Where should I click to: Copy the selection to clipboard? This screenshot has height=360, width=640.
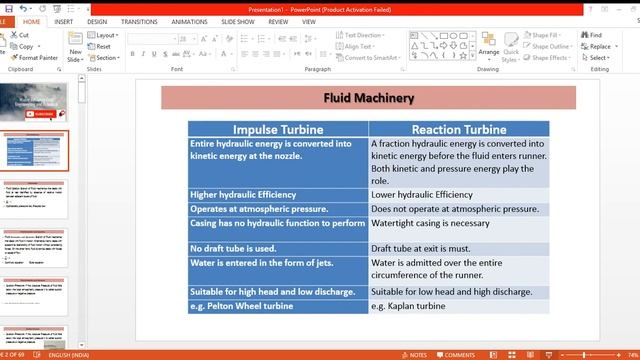(x=22, y=47)
